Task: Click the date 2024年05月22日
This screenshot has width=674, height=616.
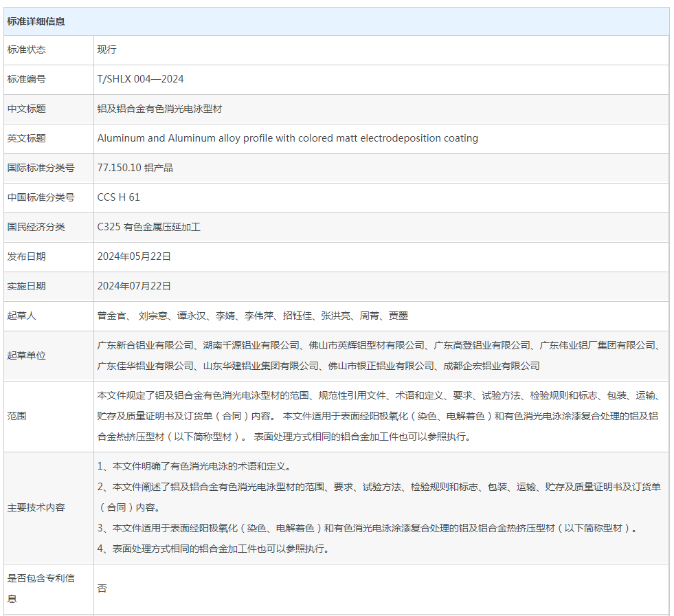Action: click(134, 257)
